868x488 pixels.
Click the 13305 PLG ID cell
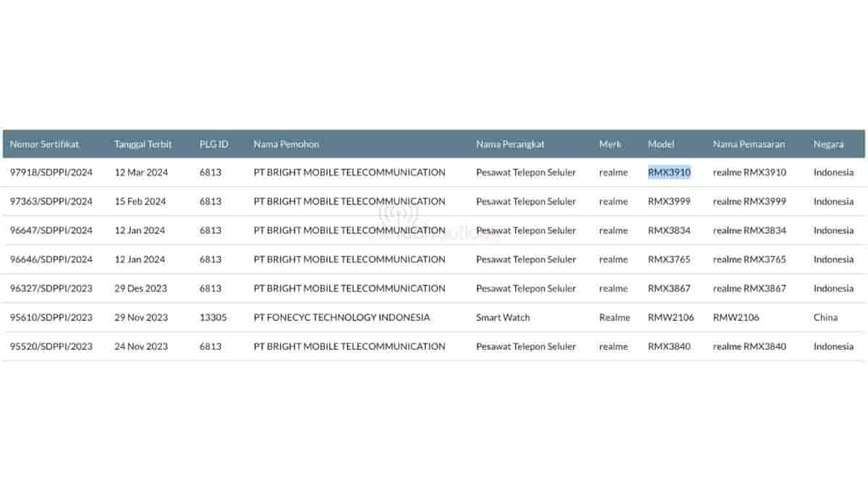tap(212, 317)
